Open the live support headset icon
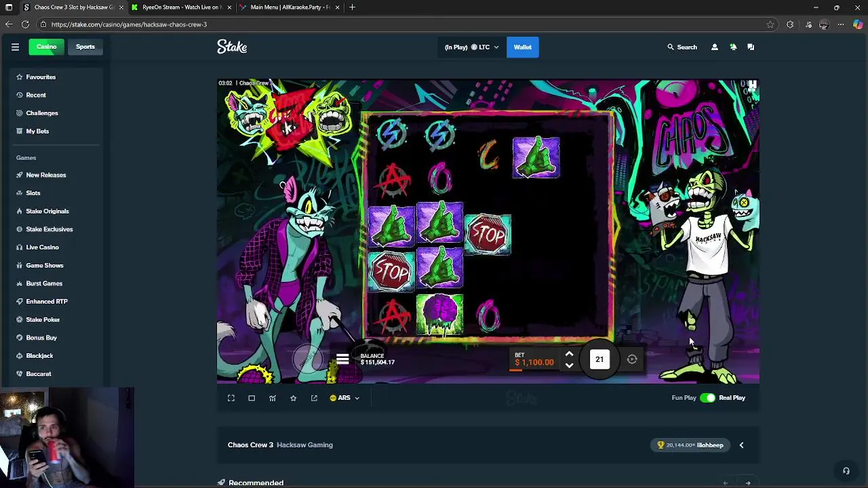This screenshot has width=868, height=488. point(846,470)
